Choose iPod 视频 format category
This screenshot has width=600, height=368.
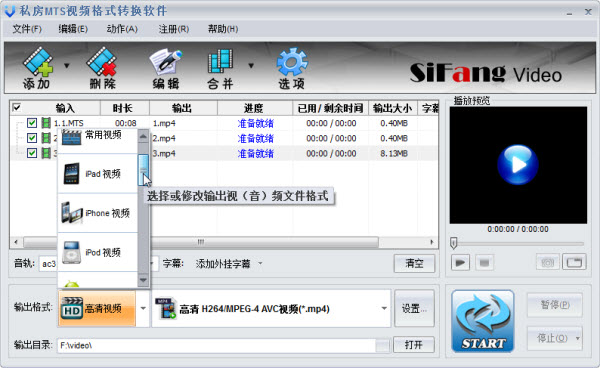point(98,252)
